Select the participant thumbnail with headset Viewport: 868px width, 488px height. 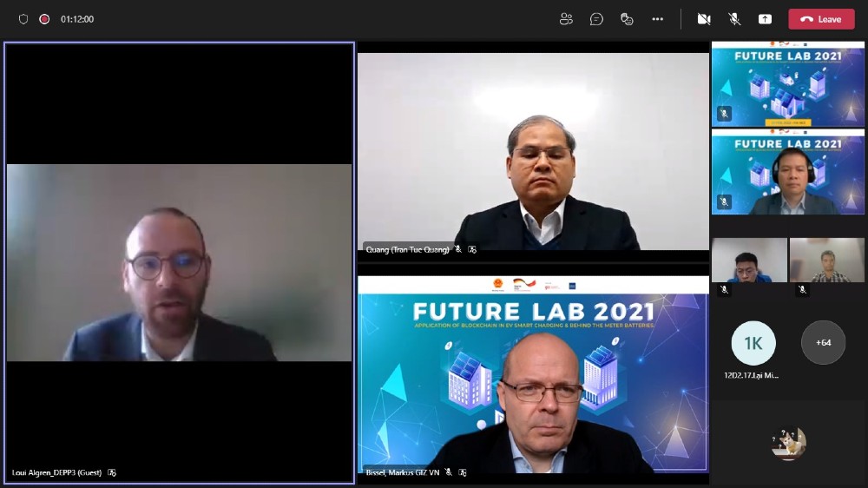[788, 172]
